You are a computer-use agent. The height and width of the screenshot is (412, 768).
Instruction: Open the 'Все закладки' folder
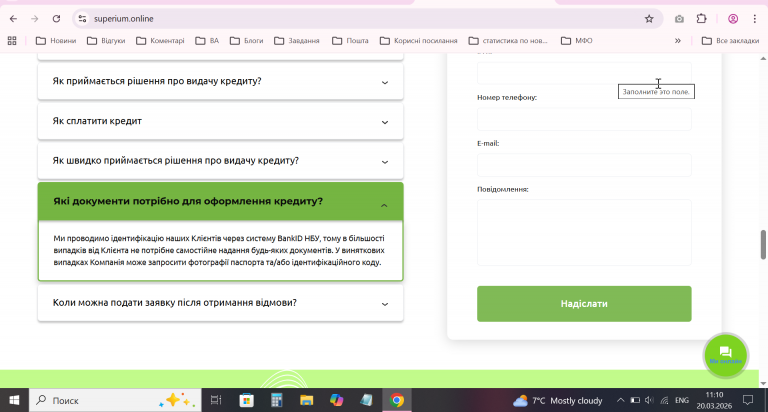click(x=730, y=41)
